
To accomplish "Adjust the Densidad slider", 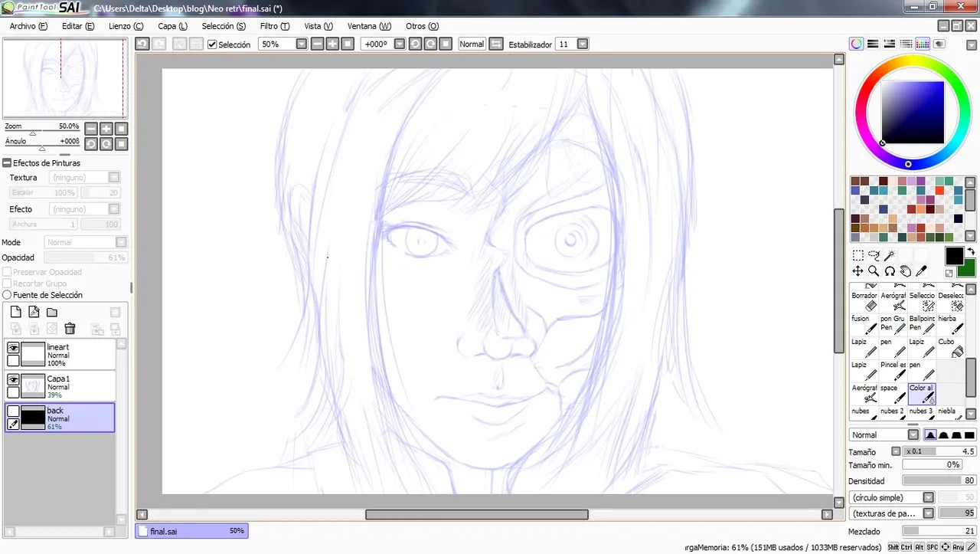I will coord(939,480).
